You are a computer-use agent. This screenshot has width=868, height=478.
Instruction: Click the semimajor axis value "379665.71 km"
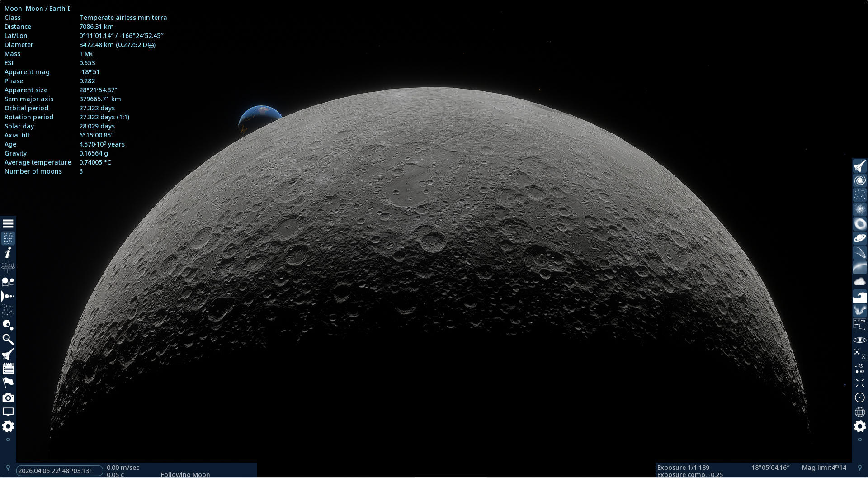[x=100, y=99]
